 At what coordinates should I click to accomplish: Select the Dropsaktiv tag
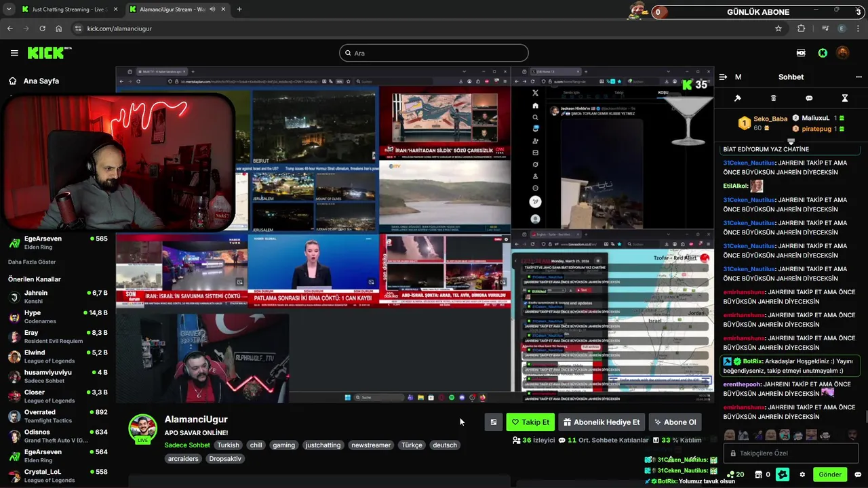click(x=225, y=459)
